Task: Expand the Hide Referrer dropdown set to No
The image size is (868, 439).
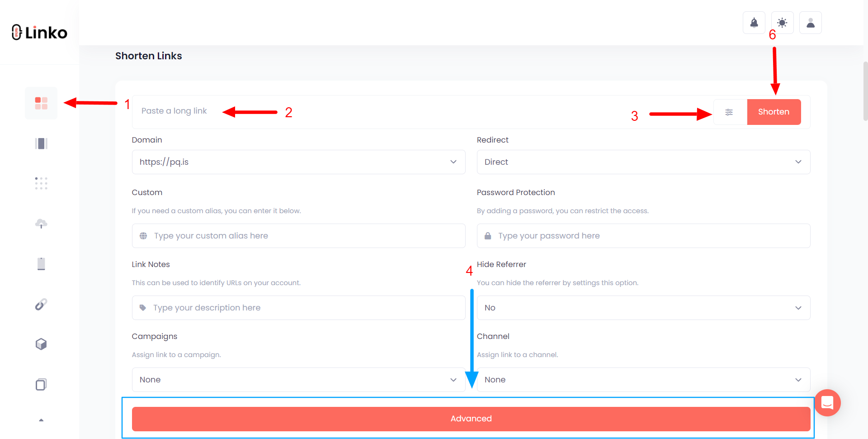Action: (x=644, y=308)
